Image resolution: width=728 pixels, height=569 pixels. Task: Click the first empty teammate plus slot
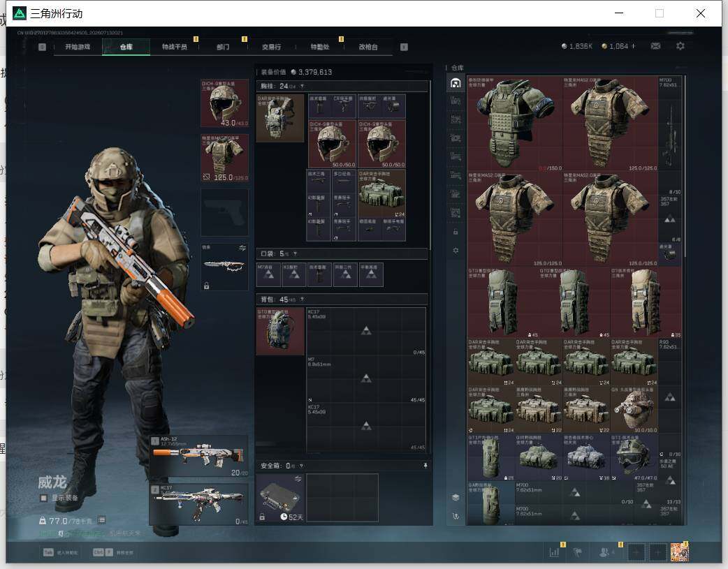point(636,552)
